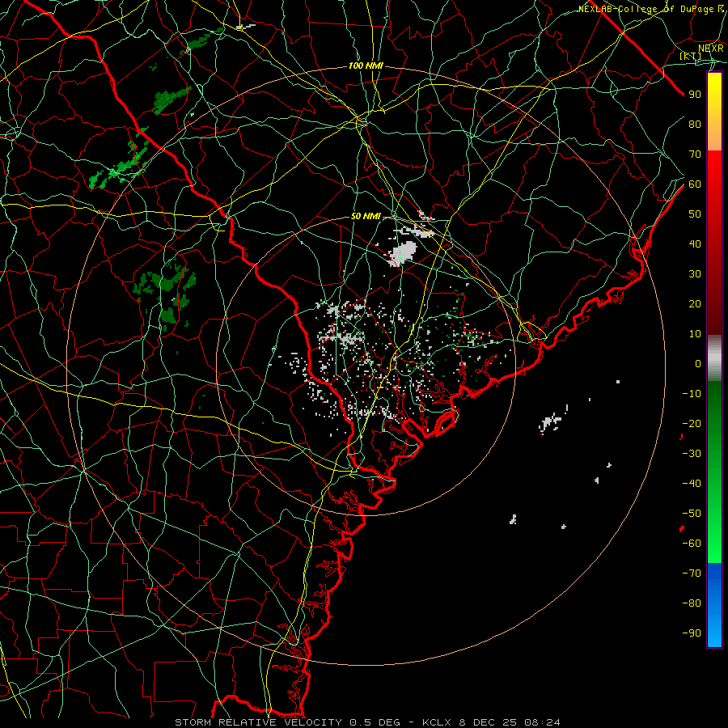This screenshot has height=728, width=728.
Task: Click the 70 value on velocity scale
Action: [x=695, y=154]
